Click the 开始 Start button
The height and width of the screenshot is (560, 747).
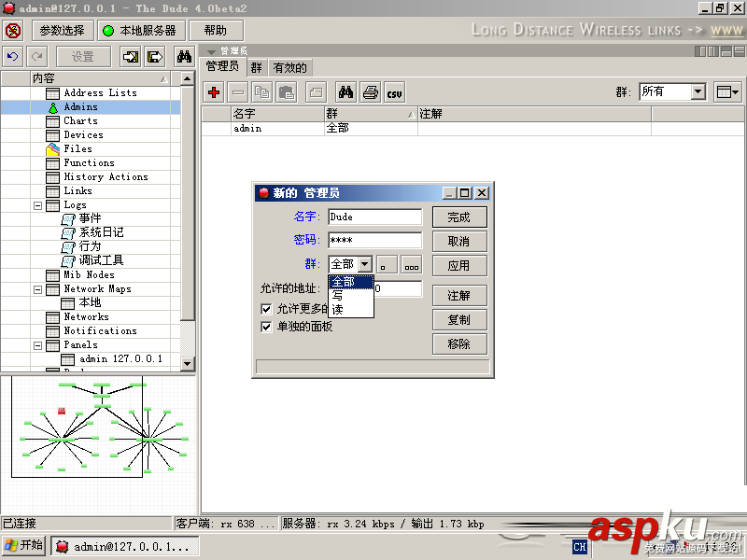(x=24, y=546)
